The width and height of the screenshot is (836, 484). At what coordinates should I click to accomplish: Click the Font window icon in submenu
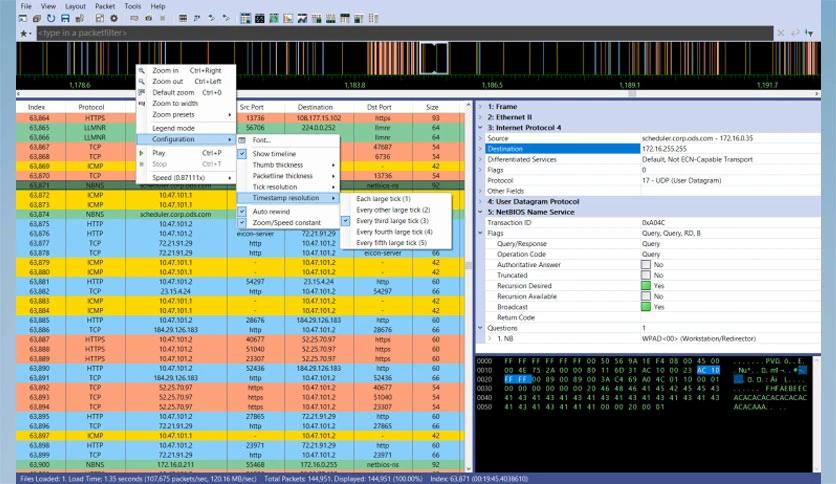pyautogui.click(x=242, y=140)
